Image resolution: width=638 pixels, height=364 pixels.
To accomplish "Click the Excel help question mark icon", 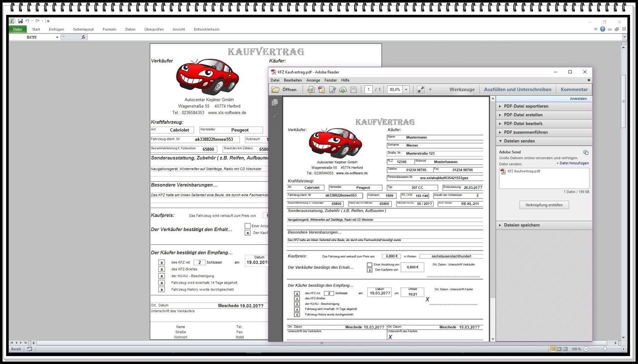I will 603,29.
